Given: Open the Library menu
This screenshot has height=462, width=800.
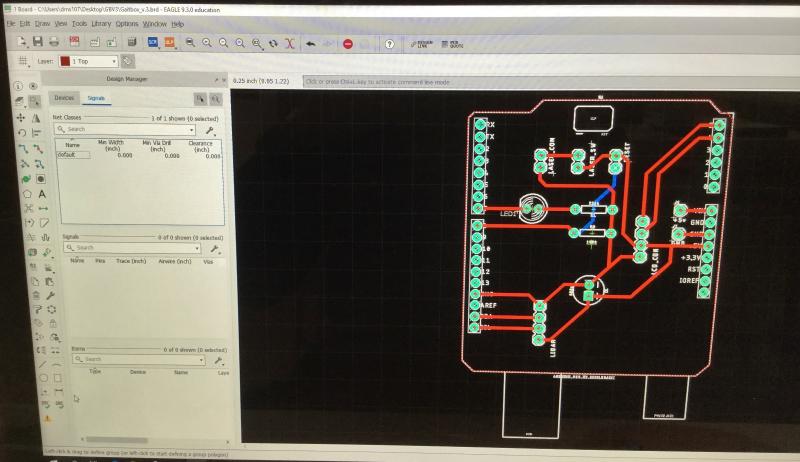Looking at the screenshot, I should tap(101, 22).
